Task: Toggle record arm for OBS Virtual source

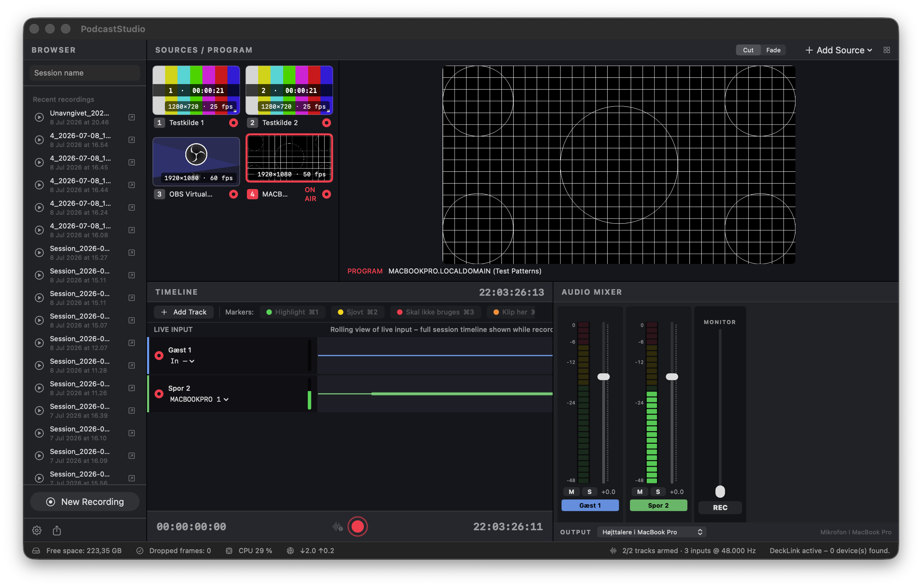Action: [x=233, y=194]
